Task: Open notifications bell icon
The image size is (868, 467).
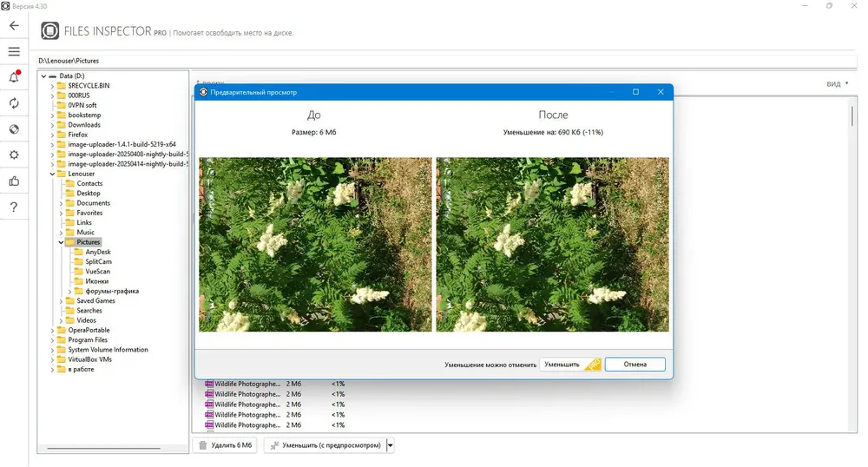Action: click(14, 77)
